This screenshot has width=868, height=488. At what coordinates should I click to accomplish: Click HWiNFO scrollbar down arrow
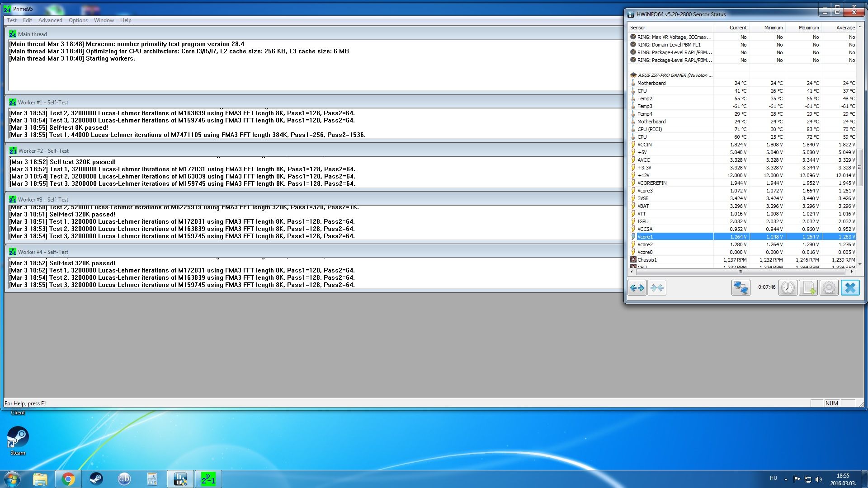tap(859, 264)
